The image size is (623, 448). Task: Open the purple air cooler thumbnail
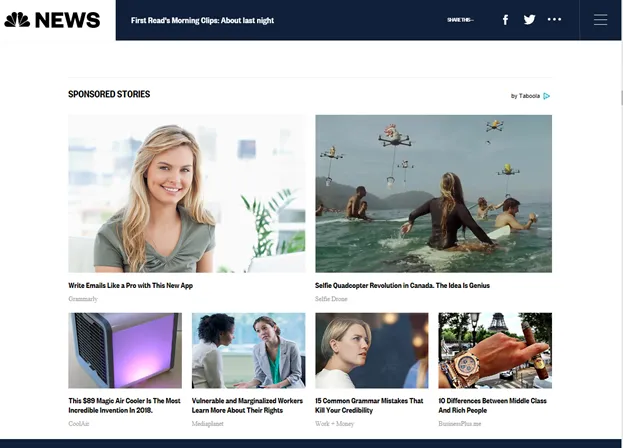(x=125, y=350)
